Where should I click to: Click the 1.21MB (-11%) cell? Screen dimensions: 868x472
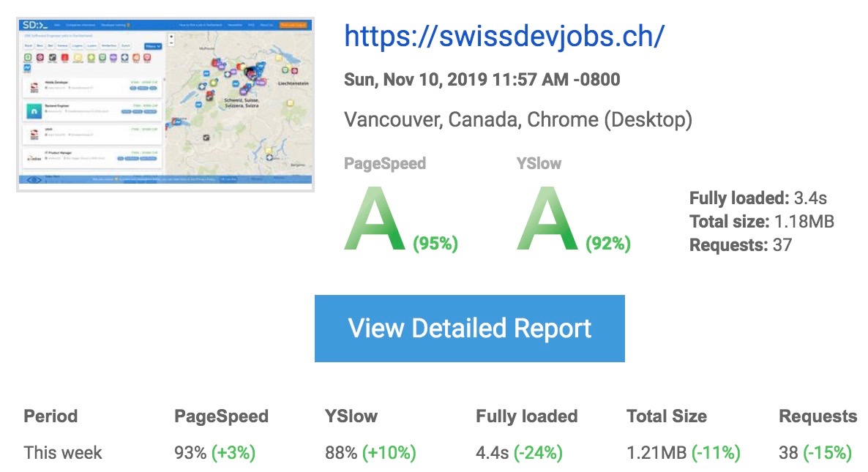point(683,453)
